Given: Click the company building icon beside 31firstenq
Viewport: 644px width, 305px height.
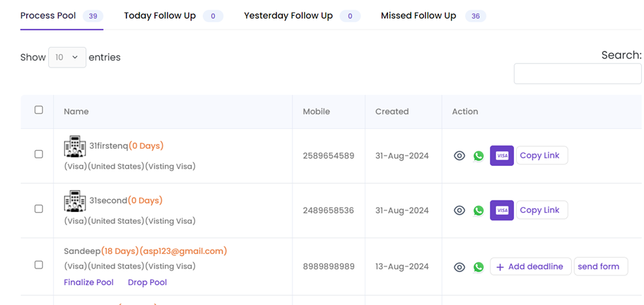Looking at the screenshot, I should [75, 147].
